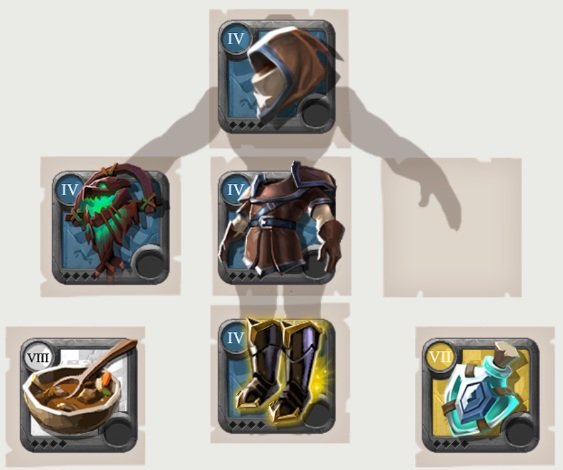Select the teal potion bottle item
Screen dimensions: 563x470
481,394
